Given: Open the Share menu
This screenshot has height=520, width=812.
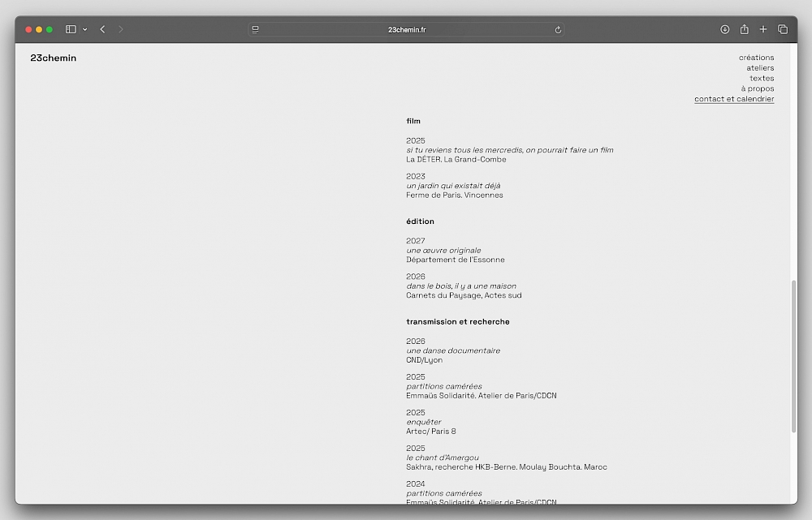Looking at the screenshot, I should (744, 29).
